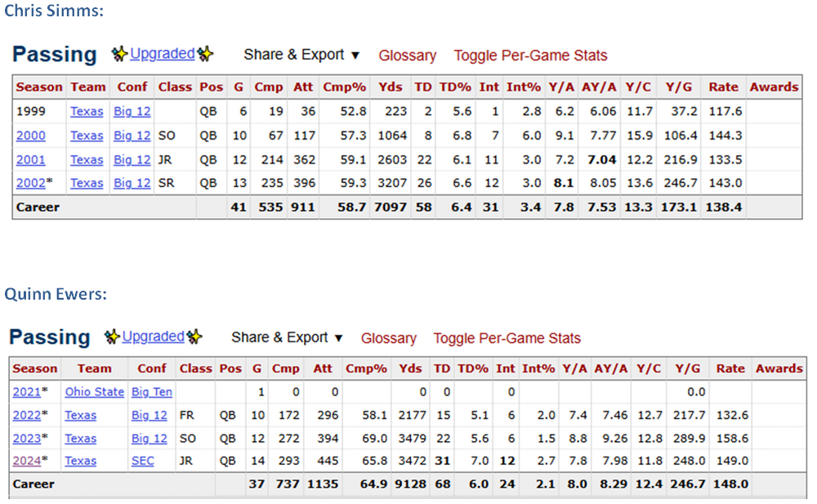Screen dimensions: 817x504
Task: Sort Chris Simms table by TD column header
Action: pyautogui.click(x=422, y=87)
